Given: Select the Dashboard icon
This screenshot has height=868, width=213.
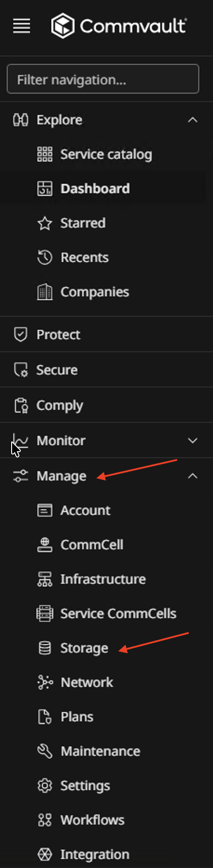Looking at the screenshot, I should pos(45,188).
